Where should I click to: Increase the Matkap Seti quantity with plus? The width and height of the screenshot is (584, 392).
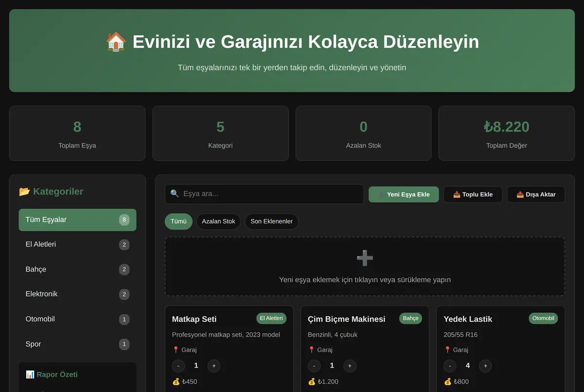click(214, 366)
